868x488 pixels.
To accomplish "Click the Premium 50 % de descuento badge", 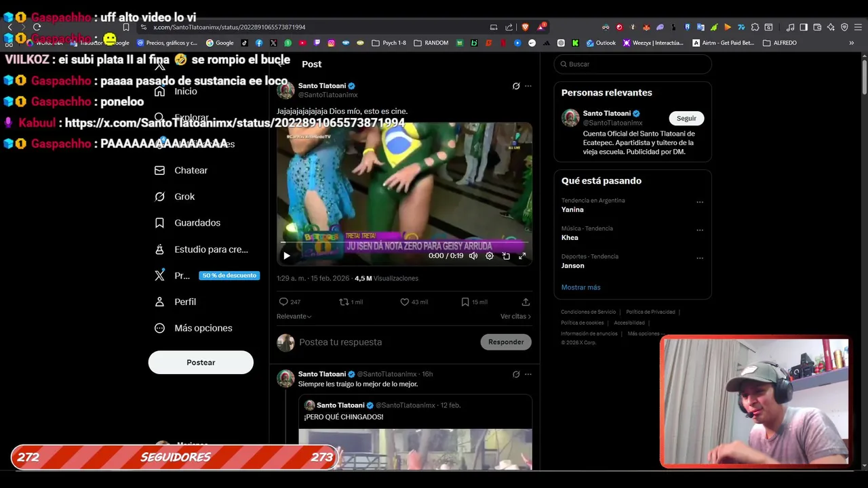I will (229, 275).
